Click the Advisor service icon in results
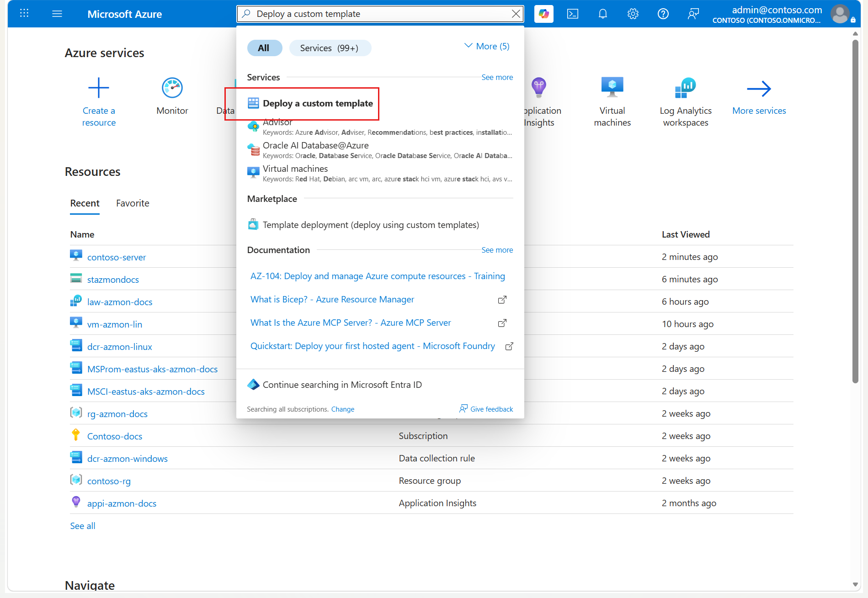This screenshot has height=598, width=868. (253, 127)
